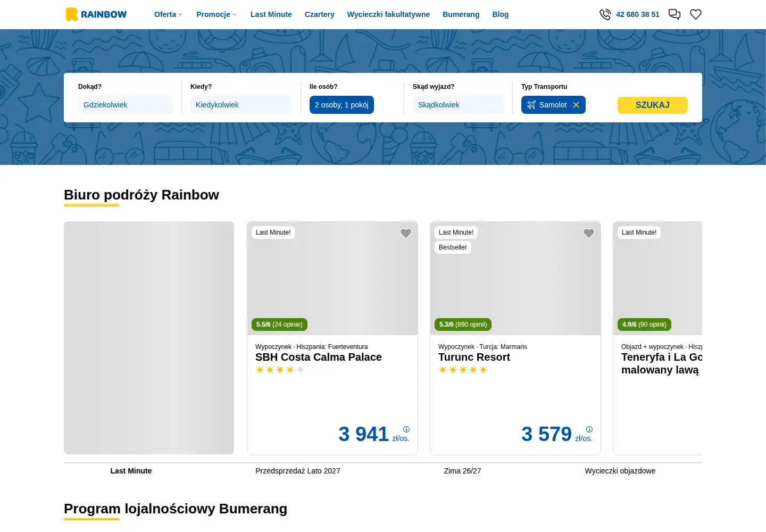This screenshot has width=766, height=532.
Task: Open the Gdziekolwiek destination field
Action: (126, 105)
